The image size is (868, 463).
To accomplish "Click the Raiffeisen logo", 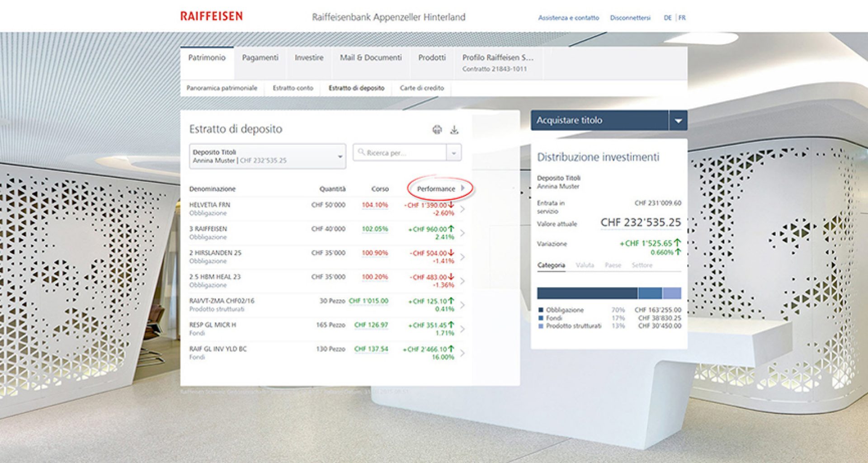I will [x=211, y=16].
